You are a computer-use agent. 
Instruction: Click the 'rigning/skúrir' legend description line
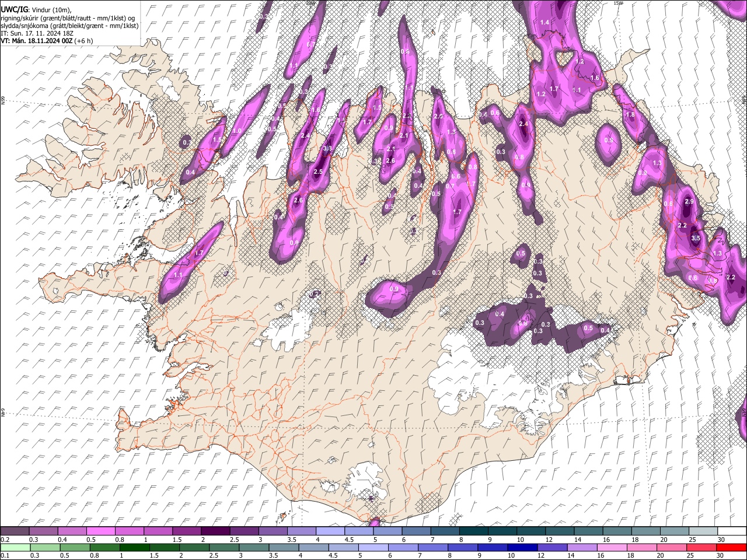(x=67, y=17)
